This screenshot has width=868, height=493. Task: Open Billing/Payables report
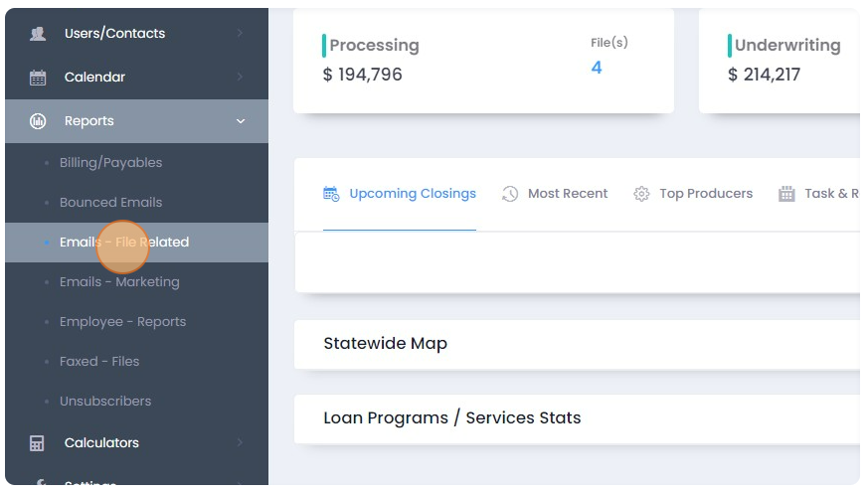click(x=110, y=163)
